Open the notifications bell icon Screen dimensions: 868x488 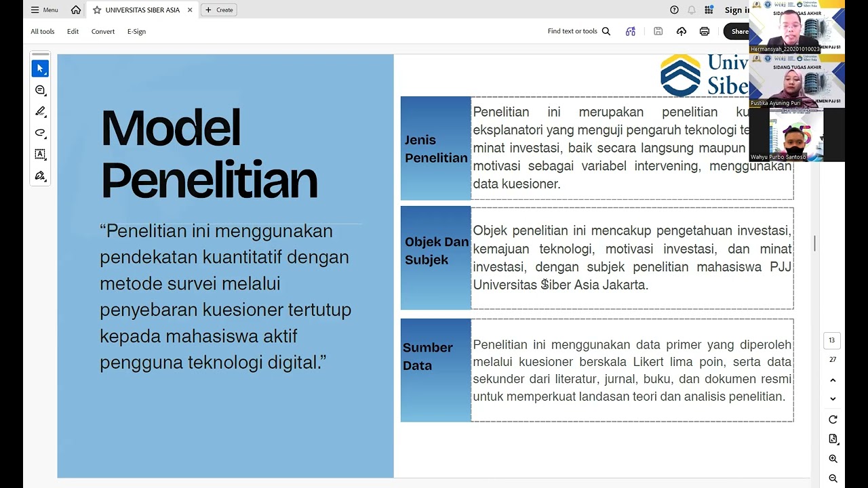click(692, 10)
